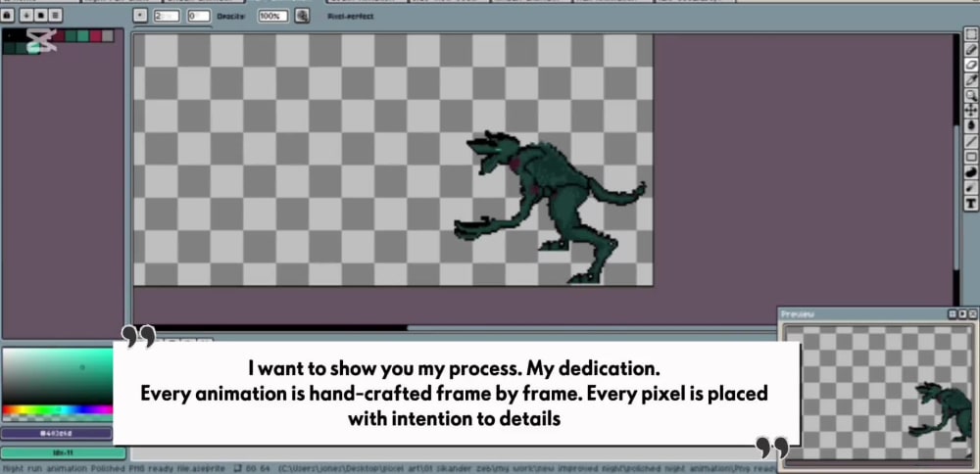Click the Preview window play button

click(x=962, y=314)
